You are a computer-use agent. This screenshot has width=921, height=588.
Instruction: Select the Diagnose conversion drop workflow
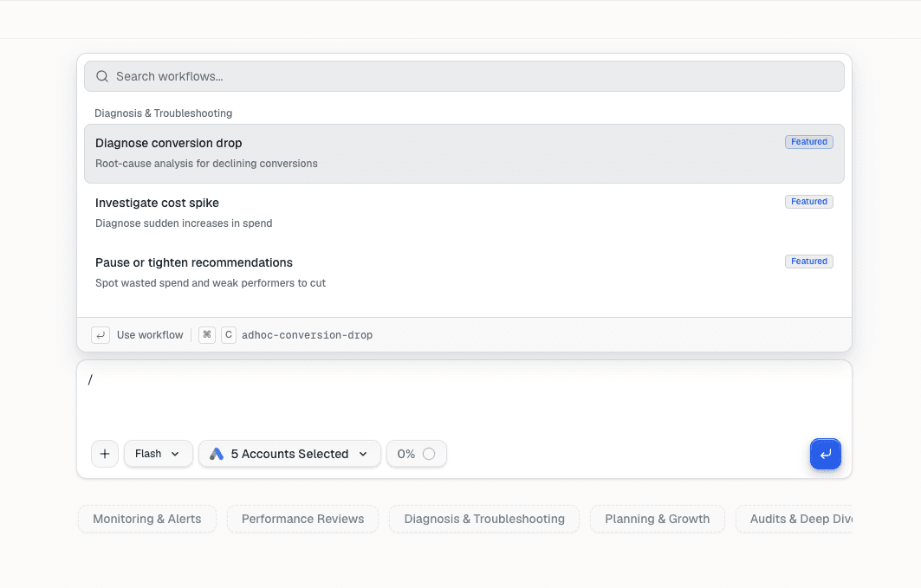pos(464,154)
